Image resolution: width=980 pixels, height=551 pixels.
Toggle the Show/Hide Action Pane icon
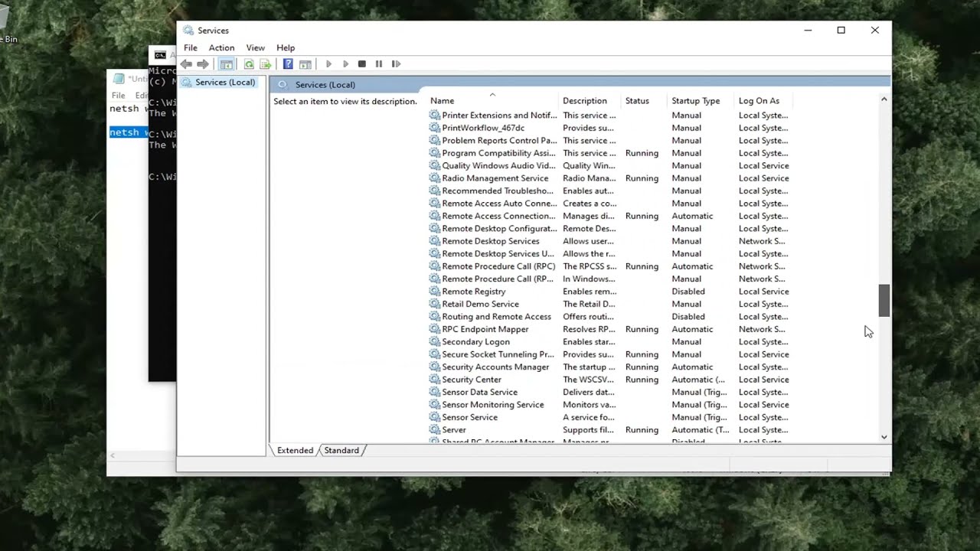305,64
